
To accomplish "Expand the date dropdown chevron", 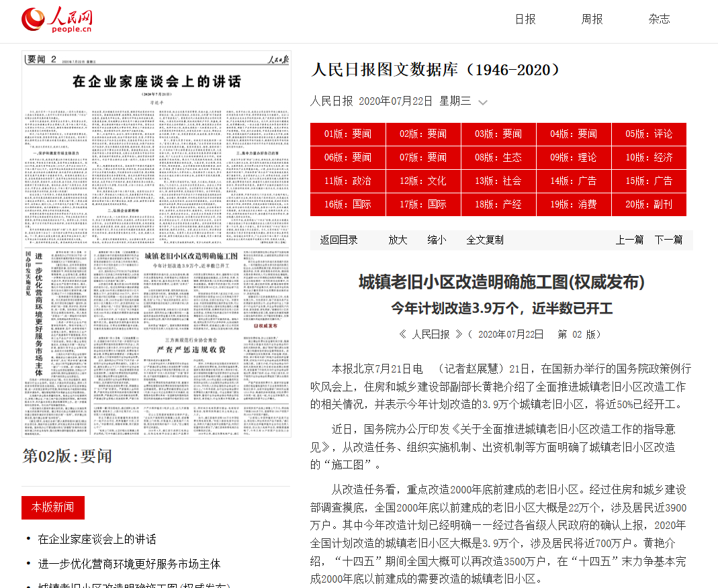I will point(482,102).
